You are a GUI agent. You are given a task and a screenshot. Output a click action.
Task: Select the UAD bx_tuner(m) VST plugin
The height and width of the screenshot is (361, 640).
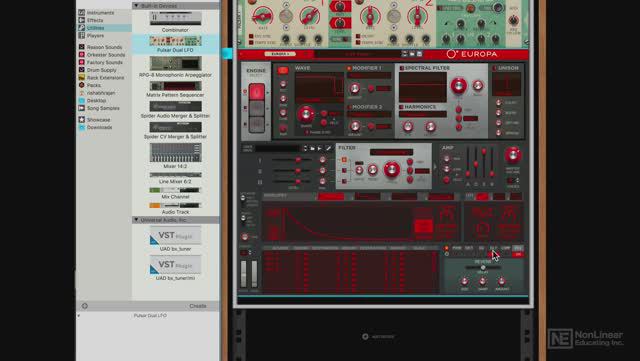(175, 268)
